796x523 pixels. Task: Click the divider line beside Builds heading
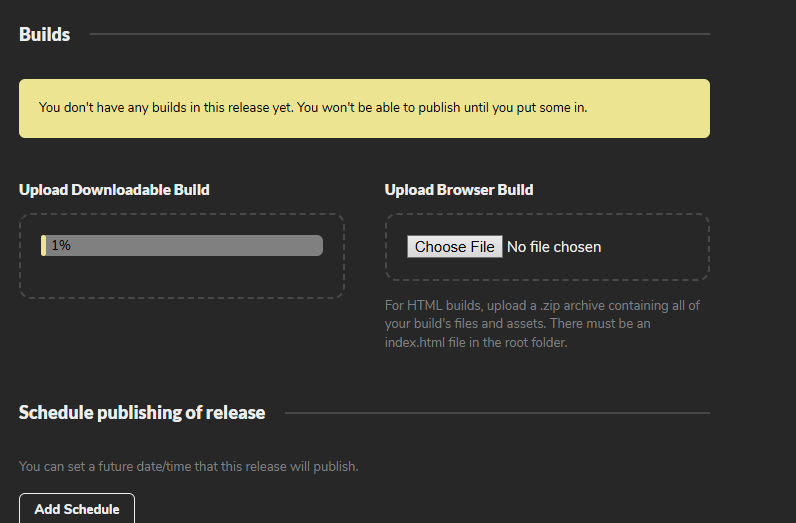pyautogui.click(x=400, y=34)
